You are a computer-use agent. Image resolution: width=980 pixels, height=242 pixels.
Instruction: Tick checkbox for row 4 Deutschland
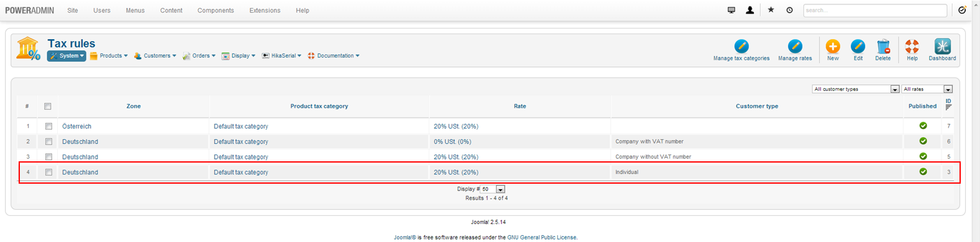point(48,172)
